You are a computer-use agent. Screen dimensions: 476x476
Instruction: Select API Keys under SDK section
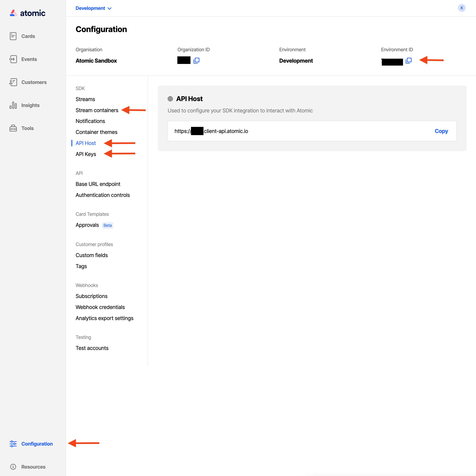click(x=86, y=154)
